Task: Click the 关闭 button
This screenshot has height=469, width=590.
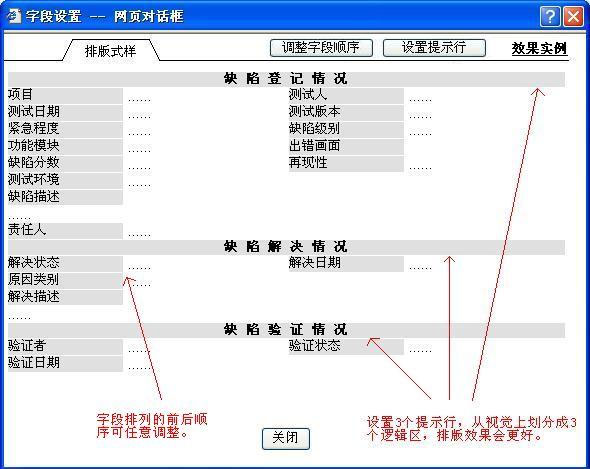Action: click(x=286, y=438)
